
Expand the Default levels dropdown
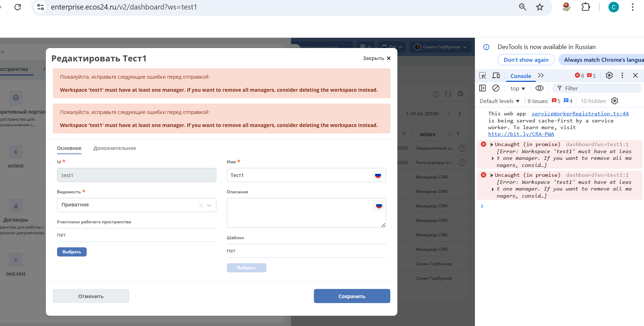pos(500,101)
